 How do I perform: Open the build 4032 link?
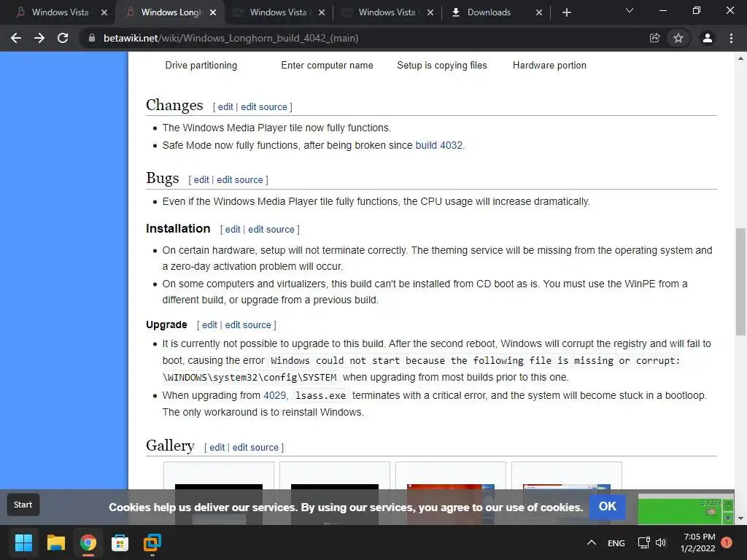point(438,145)
